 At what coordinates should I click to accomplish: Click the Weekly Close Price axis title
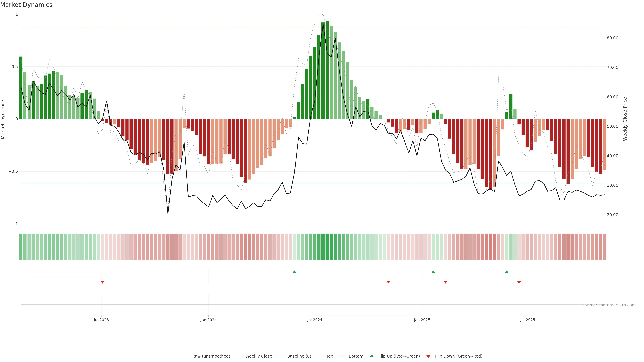[x=625, y=119]
